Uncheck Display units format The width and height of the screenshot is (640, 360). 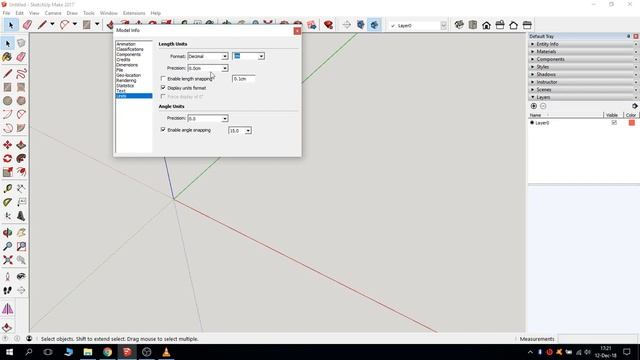point(163,88)
